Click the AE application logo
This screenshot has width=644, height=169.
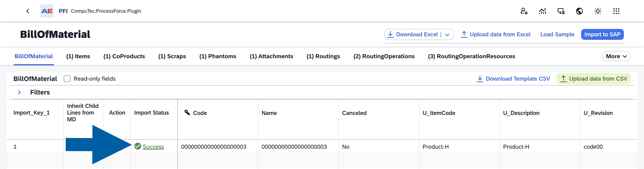[47, 11]
